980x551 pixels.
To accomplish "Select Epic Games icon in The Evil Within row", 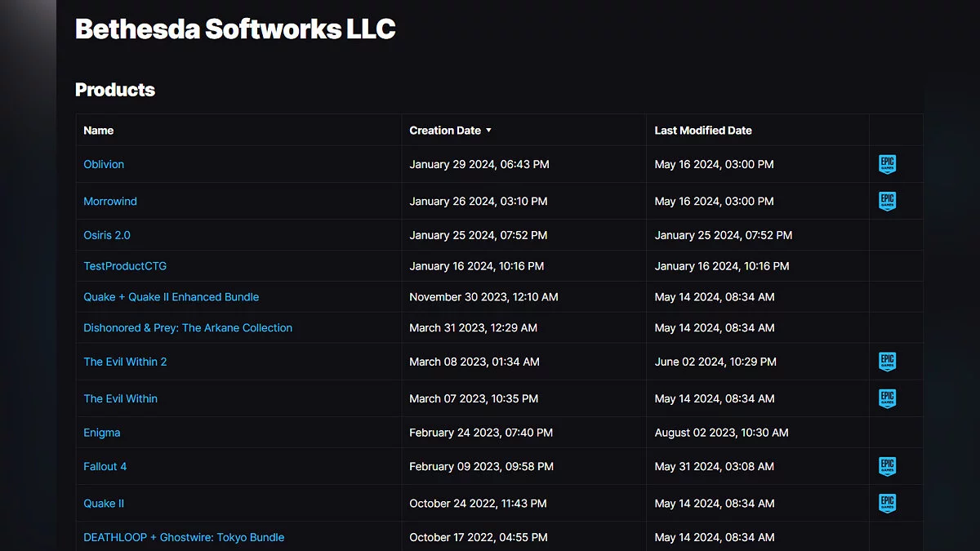I will (887, 398).
